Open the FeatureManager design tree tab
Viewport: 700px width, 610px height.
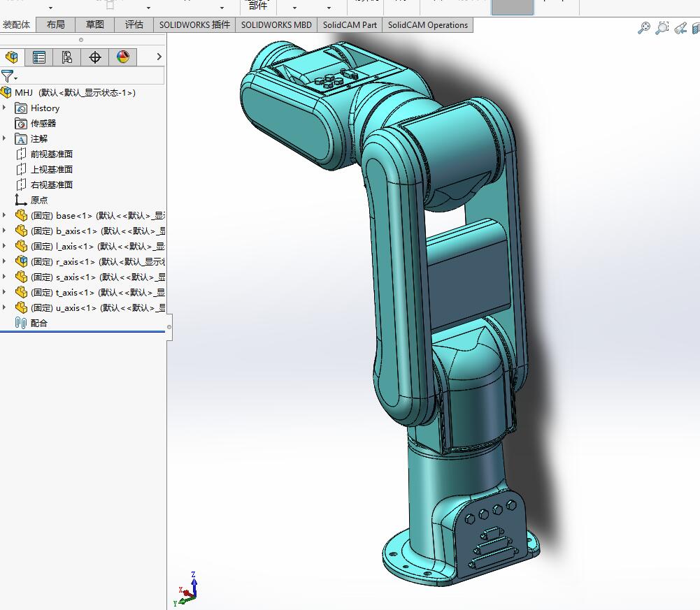(x=12, y=57)
